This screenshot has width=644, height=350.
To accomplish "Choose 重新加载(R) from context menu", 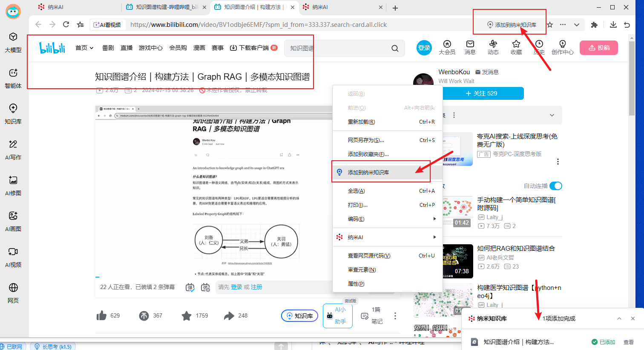I will coord(388,122).
